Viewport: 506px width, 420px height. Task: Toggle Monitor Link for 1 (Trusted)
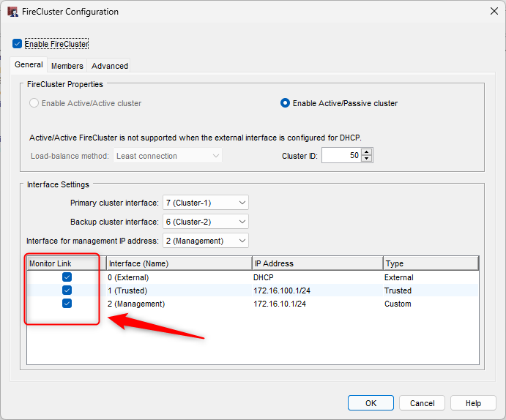click(x=67, y=290)
